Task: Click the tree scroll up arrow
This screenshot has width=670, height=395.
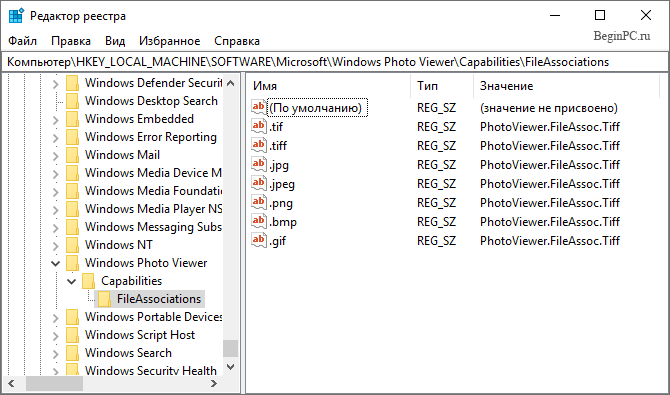Action: point(231,83)
